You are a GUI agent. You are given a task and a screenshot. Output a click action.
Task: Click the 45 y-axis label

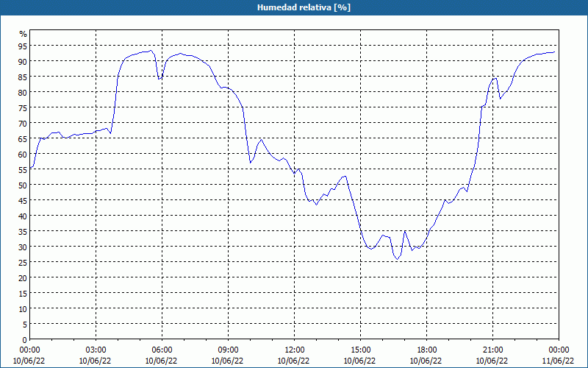click(23, 200)
